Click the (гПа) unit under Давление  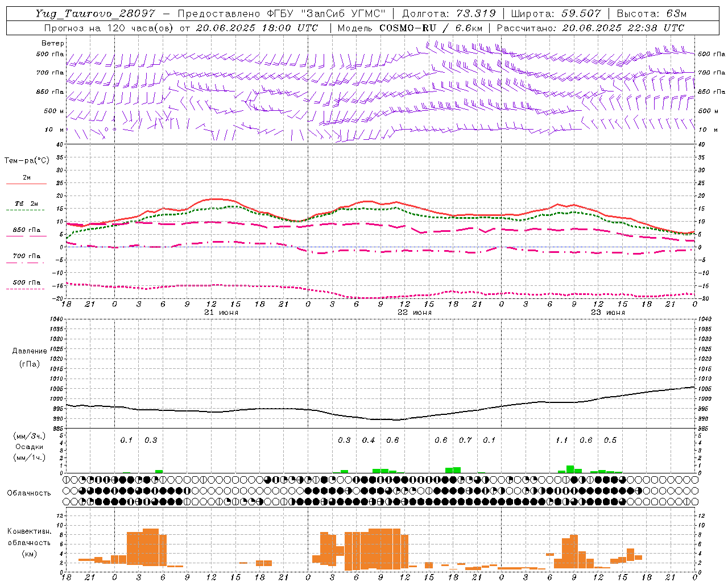point(30,364)
